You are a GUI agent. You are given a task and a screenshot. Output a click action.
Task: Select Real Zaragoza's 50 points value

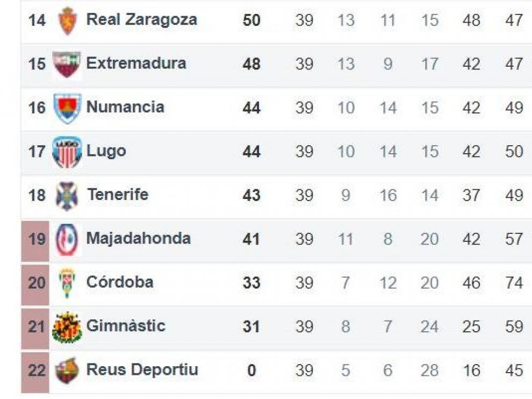251,20
